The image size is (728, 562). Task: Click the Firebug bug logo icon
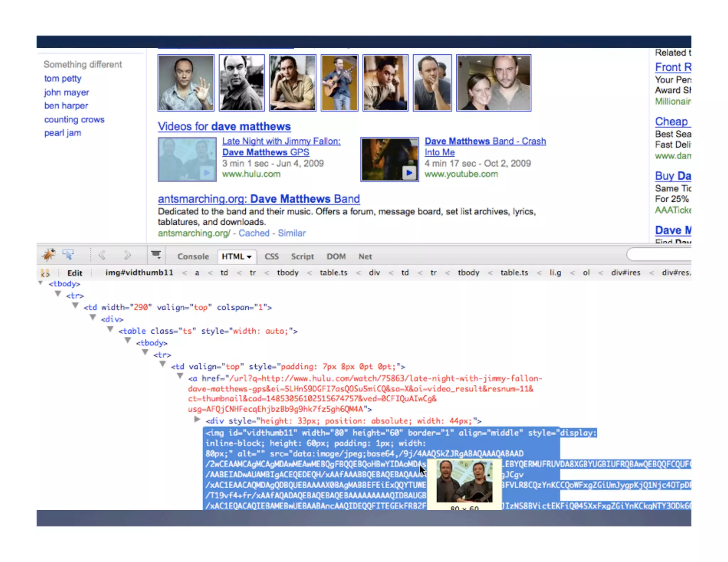tap(48, 255)
